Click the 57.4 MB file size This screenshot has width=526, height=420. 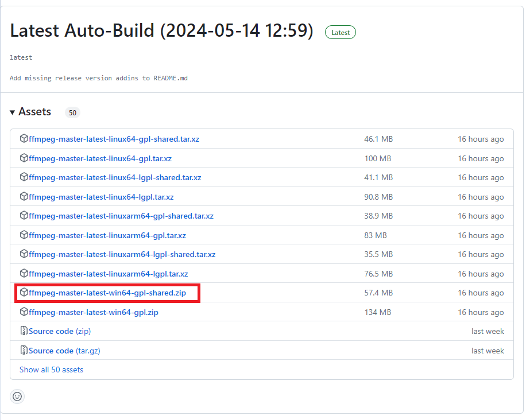[378, 293]
